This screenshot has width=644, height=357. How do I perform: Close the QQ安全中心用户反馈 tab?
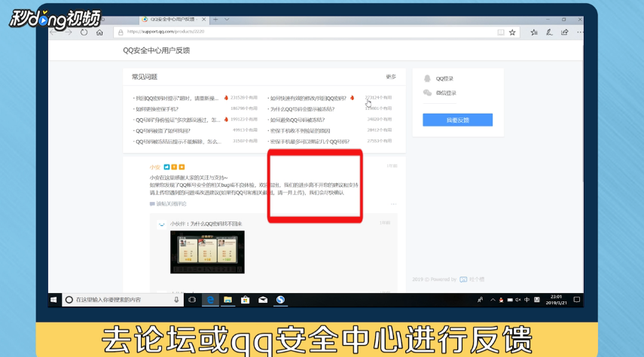(203, 20)
